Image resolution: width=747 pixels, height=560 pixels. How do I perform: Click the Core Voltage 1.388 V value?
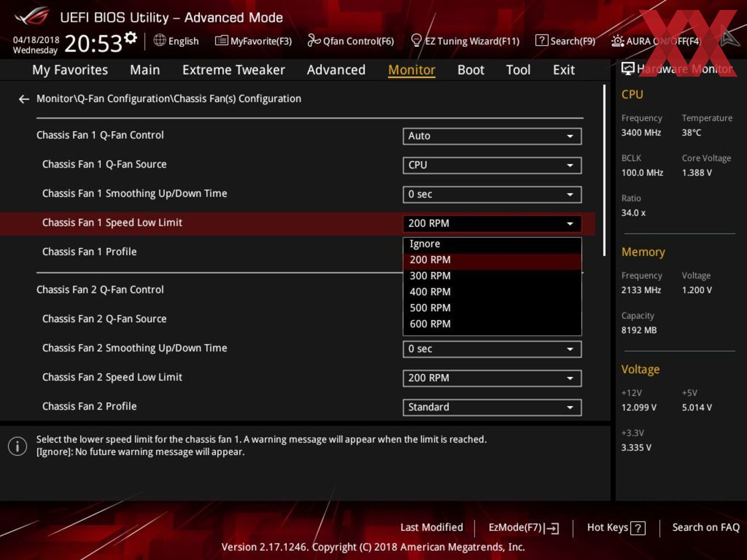tap(697, 172)
